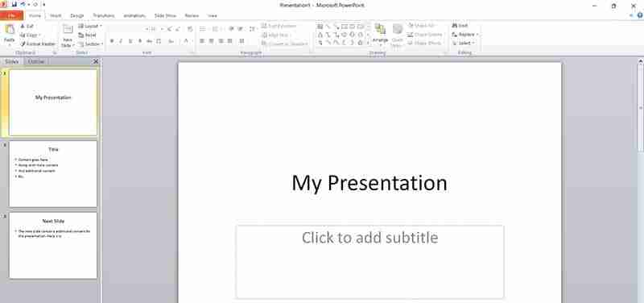
Task: Open the Review ribbon tab
Action: pos(192,15)
